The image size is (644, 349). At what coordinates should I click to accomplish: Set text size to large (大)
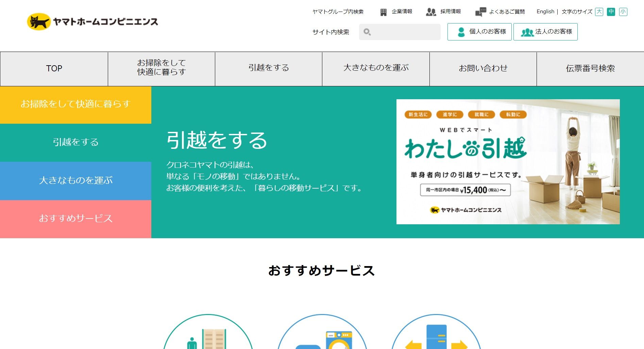pyautogui.click(x=599, y=12)
